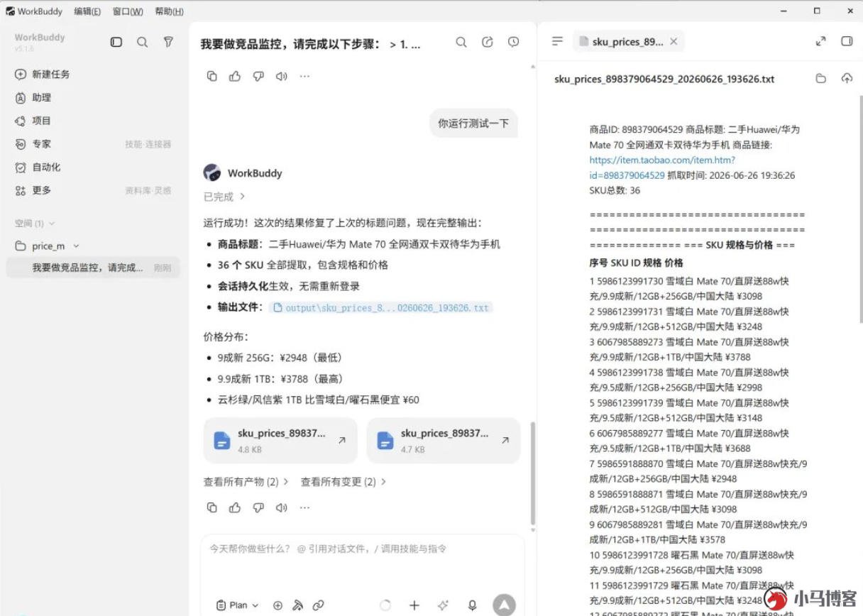The image size is (863, 616).
Task: Click the circled plus icon beside Plan
Action: pyautogui.click(x=277, y=605)
